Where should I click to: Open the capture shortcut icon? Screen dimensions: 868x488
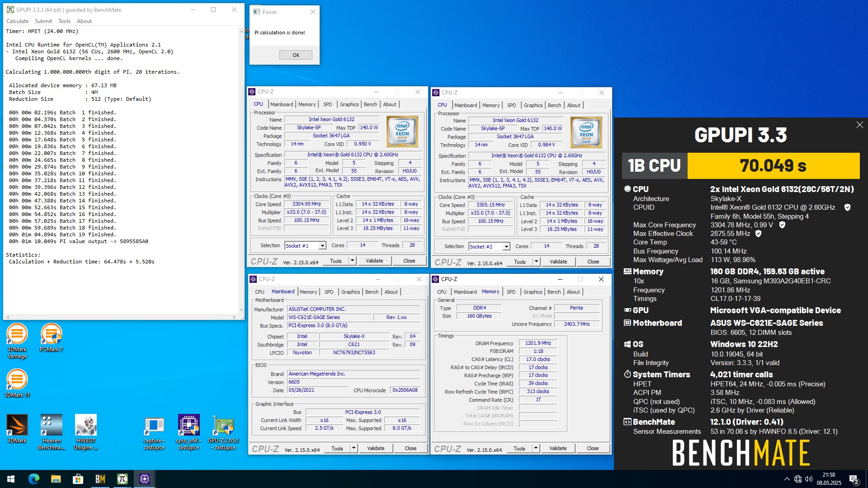[x=154, y=433]
